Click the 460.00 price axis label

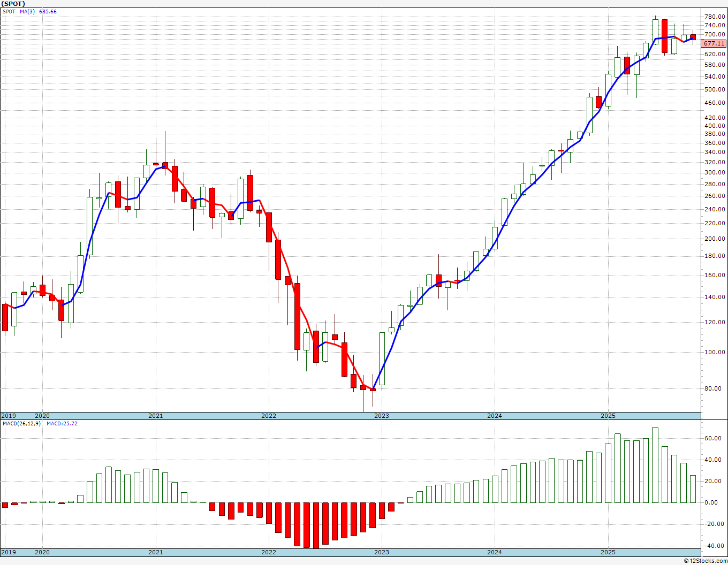point(715,102)
